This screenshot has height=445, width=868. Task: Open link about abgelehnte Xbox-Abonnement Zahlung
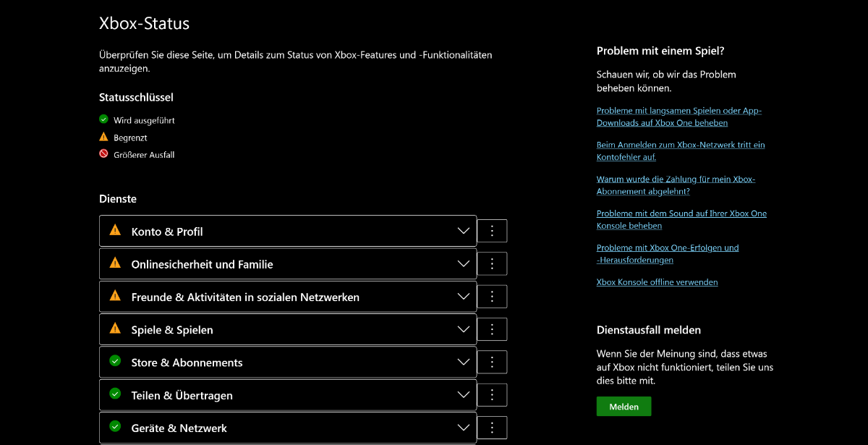pyautogui.click(x=676, y=185)
